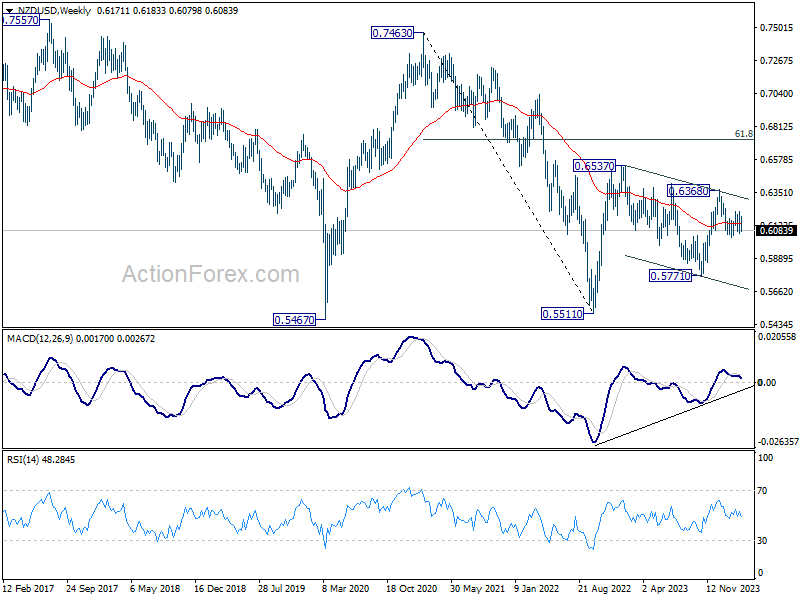
Task: Click the 0.72675 price axis value
Action: (x=777, y=61)
